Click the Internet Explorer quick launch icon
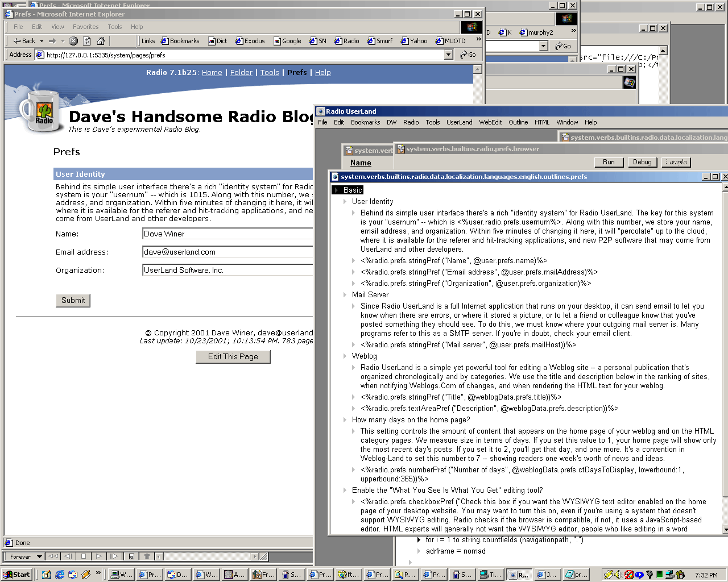728x582 pixels. point(60,575)
